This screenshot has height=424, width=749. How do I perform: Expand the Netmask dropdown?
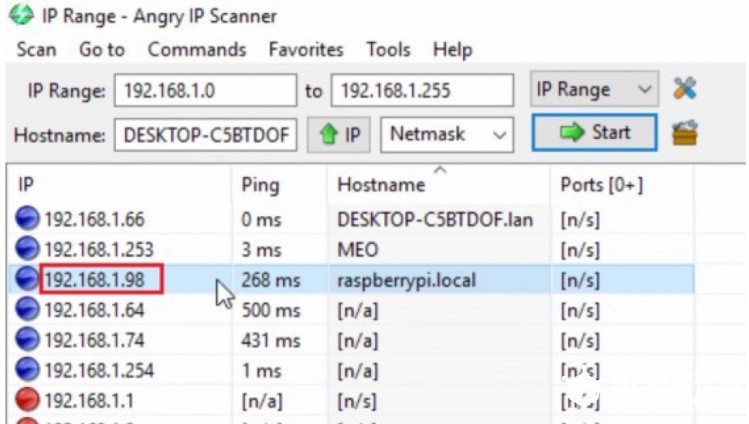(x=447, y=135)
